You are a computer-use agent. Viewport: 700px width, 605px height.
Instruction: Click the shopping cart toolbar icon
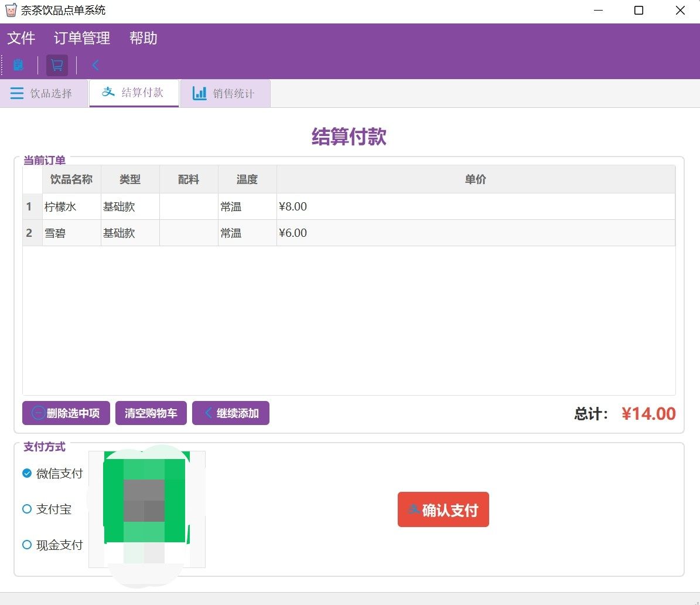tap(57, 65)
